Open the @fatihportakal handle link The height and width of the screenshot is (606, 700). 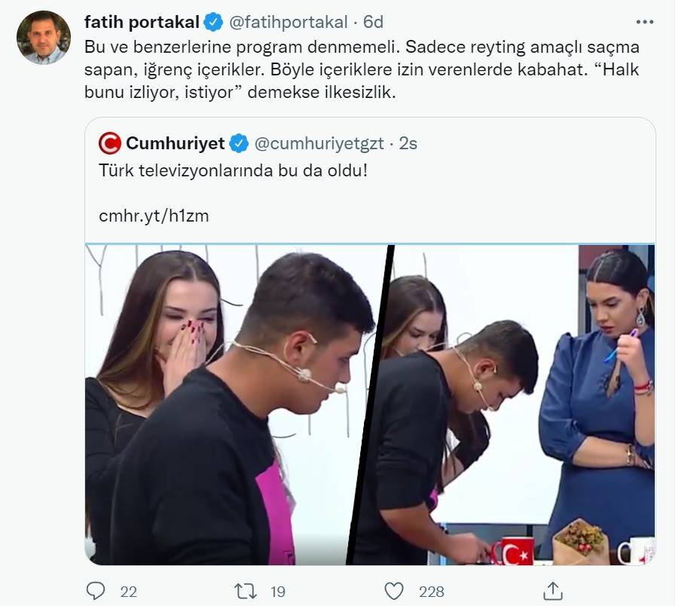click(288, 22)
